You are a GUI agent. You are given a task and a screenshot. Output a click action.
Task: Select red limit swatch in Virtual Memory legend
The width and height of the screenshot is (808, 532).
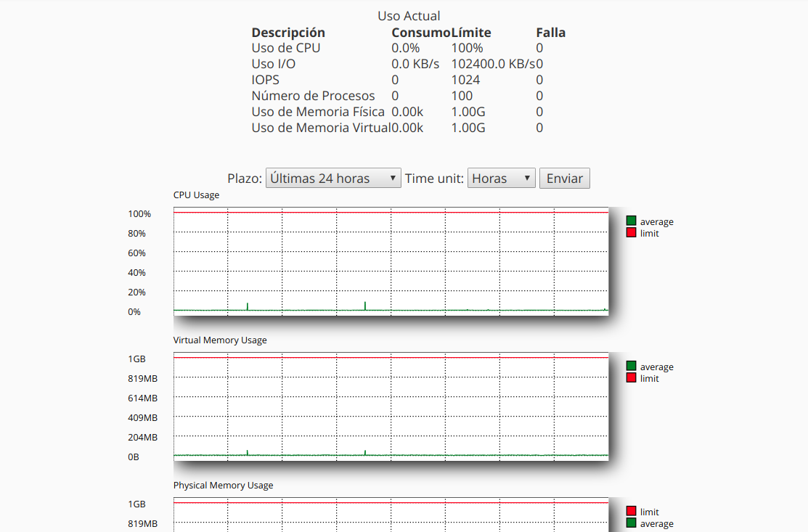pyautogui.click(x=631, y=378)
